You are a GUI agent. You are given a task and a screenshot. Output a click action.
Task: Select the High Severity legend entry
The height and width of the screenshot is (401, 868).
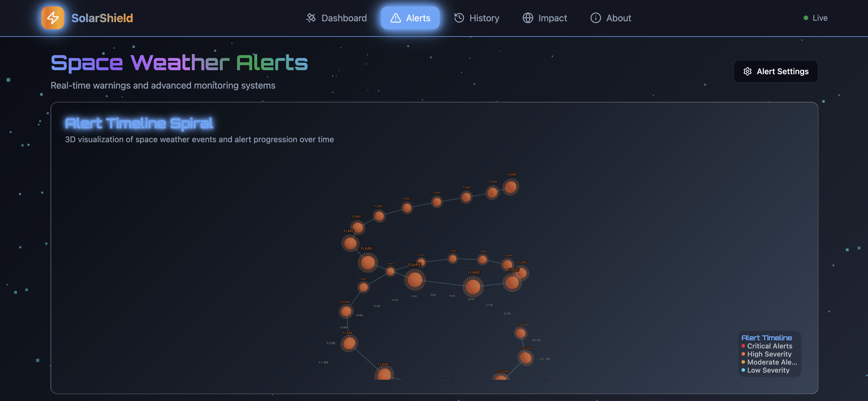[x=769, y=354]
